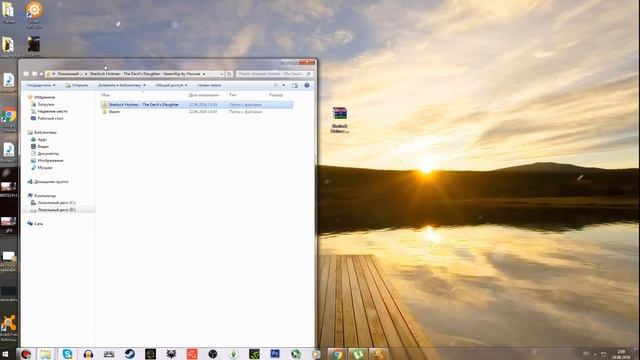
Task: Open the Добавить в библиотеку dropdown
Action: (122, 85)
